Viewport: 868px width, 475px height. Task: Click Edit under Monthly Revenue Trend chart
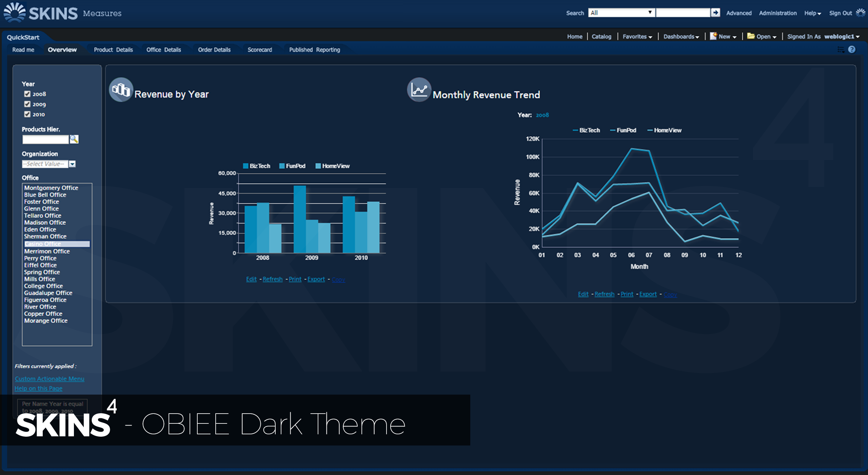(583, 294)
